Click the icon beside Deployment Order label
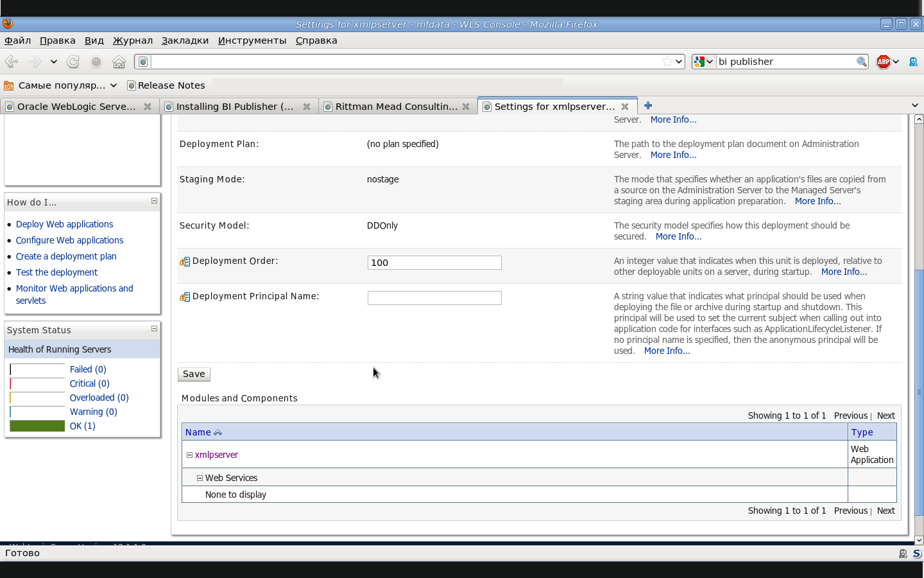924x578 pixels. (185, 261)
